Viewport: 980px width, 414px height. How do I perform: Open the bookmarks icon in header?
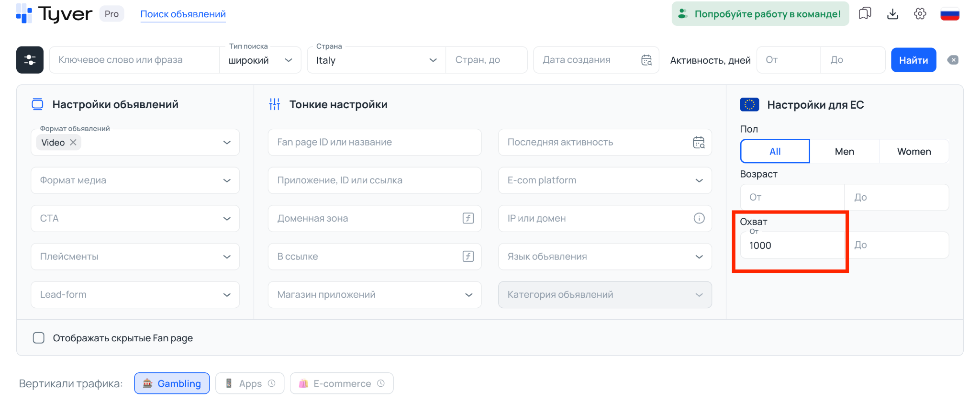pyautogui.click(x=865, y=14)
